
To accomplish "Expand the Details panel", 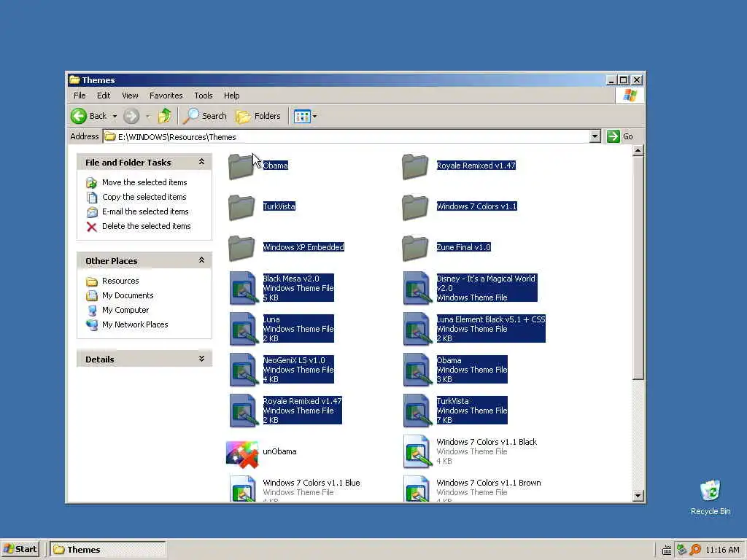I will (201, 359).
